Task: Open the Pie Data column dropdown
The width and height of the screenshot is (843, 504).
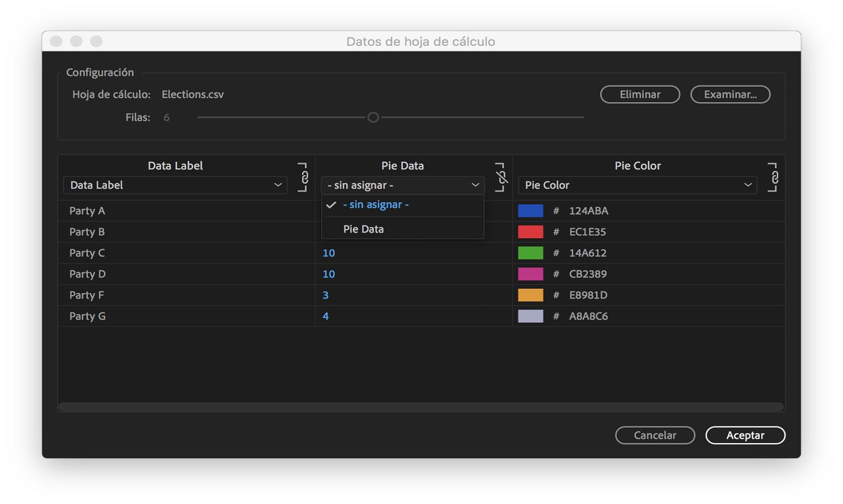Action: (403, 185)
